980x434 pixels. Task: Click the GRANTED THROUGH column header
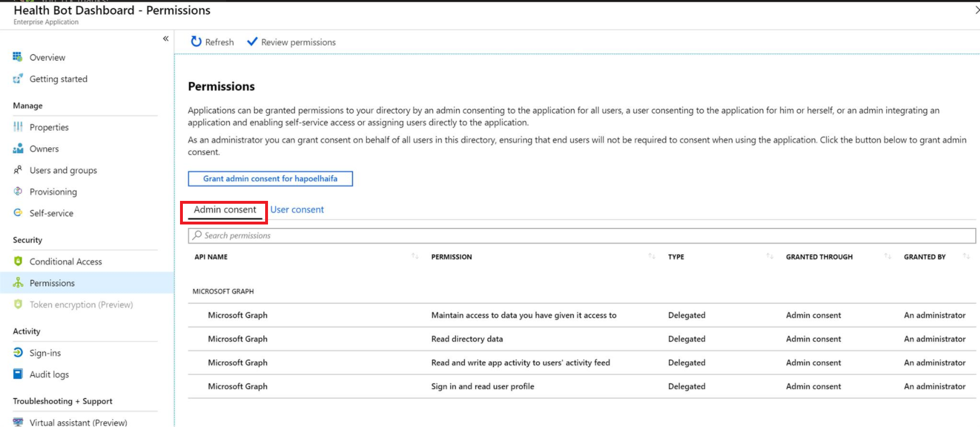click(x=819, y=257)
